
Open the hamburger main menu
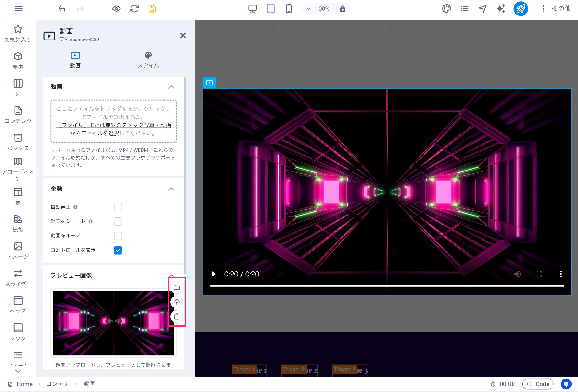tap(18, 9)
